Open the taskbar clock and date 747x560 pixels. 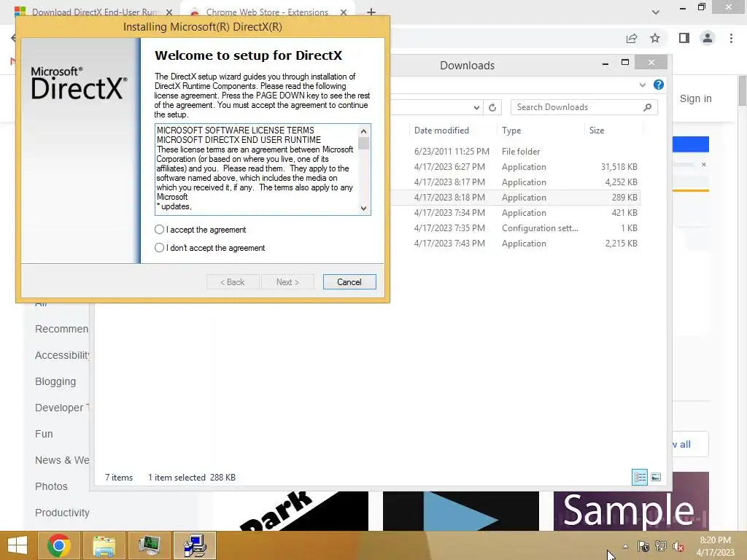pyautogui.click(x=715, y=546)
